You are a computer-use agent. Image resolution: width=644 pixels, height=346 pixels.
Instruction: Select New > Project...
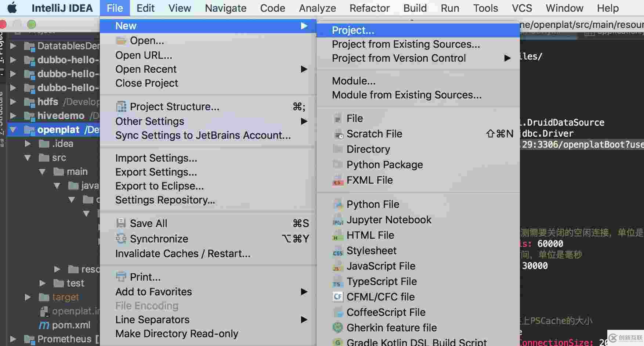tap(418, 30)
